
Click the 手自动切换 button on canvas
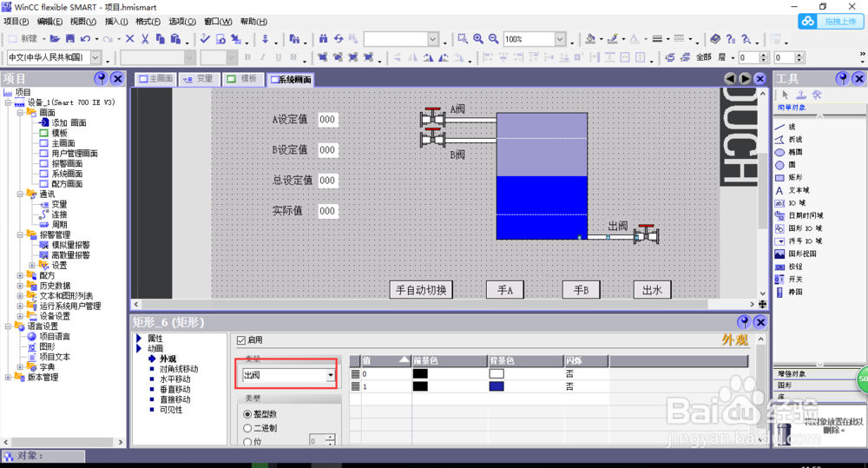click(x=421, y=290)
